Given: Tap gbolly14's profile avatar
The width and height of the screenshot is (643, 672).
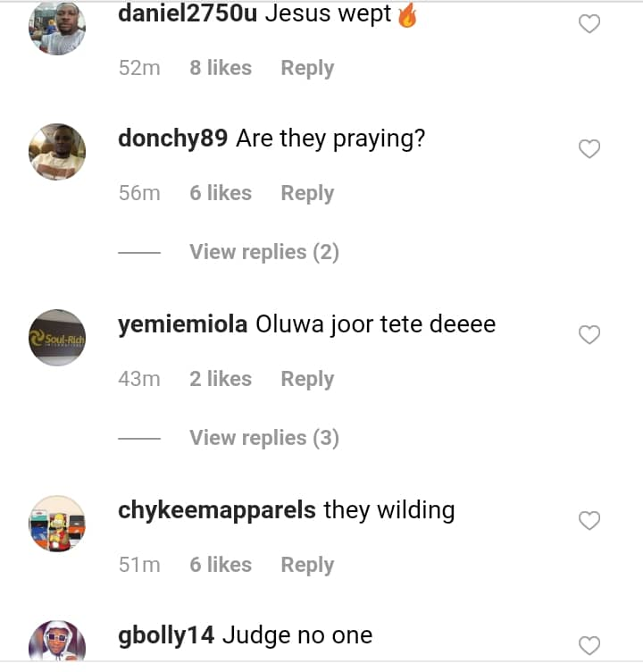Looking at the screenshot, I should click(x=57, y=643).
